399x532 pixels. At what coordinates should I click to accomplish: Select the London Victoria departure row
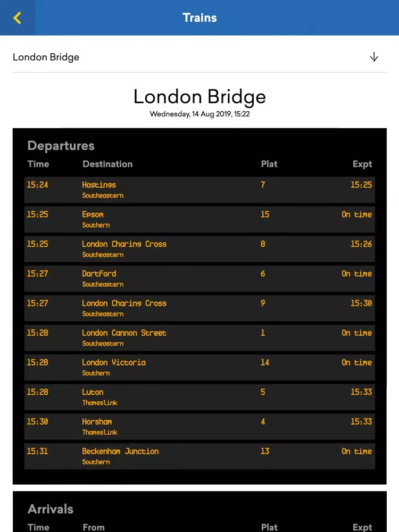[199, 367]
